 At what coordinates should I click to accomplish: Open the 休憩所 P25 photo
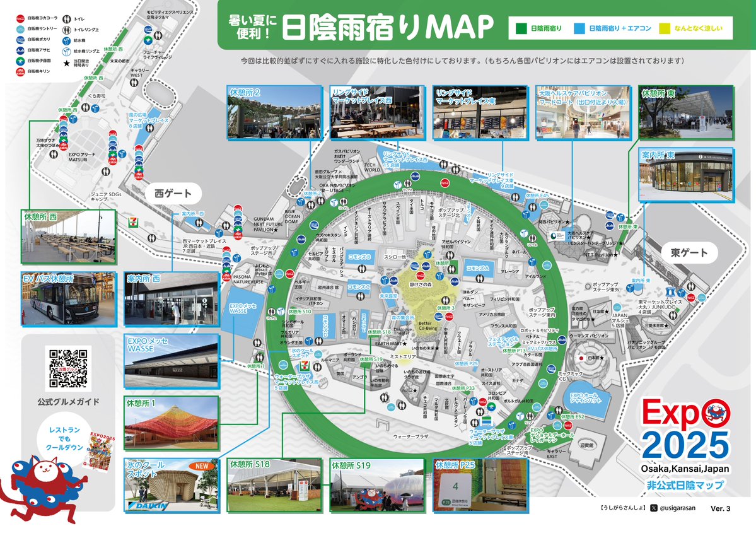click(480, 486)
